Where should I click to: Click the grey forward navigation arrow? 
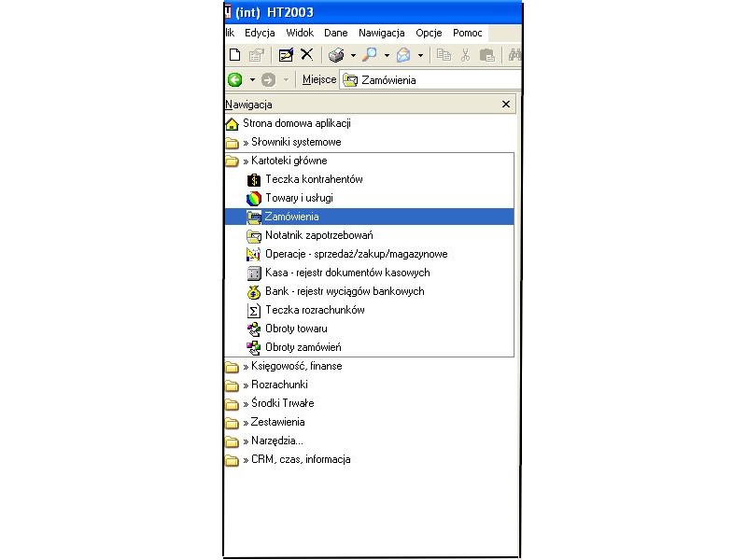pyautogui.click(x=269, y=79)
